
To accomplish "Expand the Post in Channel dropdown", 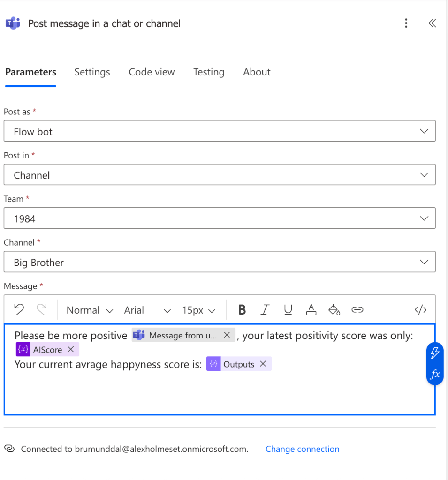I will tap(219, 175).
